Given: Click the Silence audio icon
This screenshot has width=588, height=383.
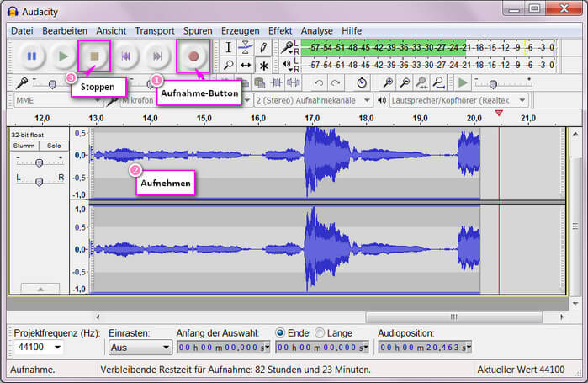Looking at the screenshot, I should tap(294, 82).
